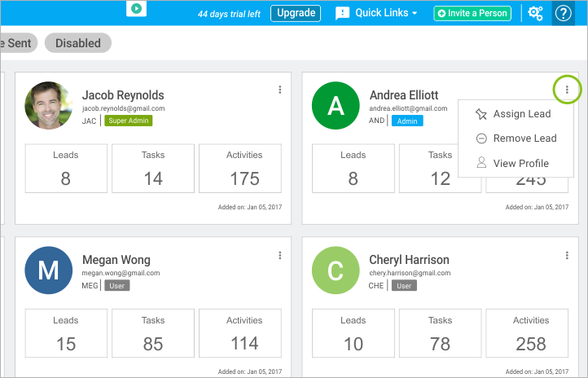This screenshot has width=588, height=378.
Task: Click Andrea Elliott's three-dot menu icon
Action: (x=567, y=90)
